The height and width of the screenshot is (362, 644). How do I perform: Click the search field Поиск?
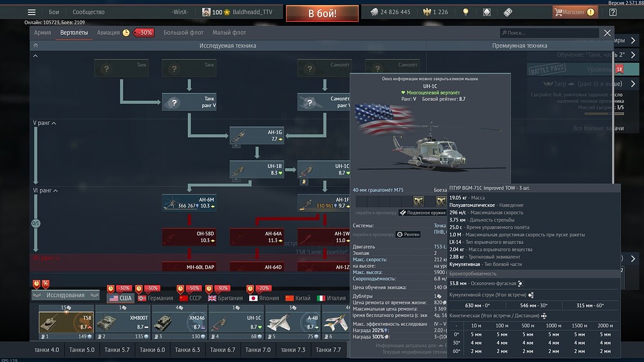click(549, 32)
